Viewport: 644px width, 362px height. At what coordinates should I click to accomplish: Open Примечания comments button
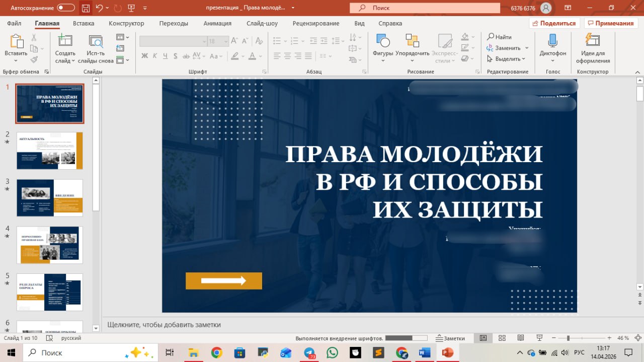coord(610,23)
